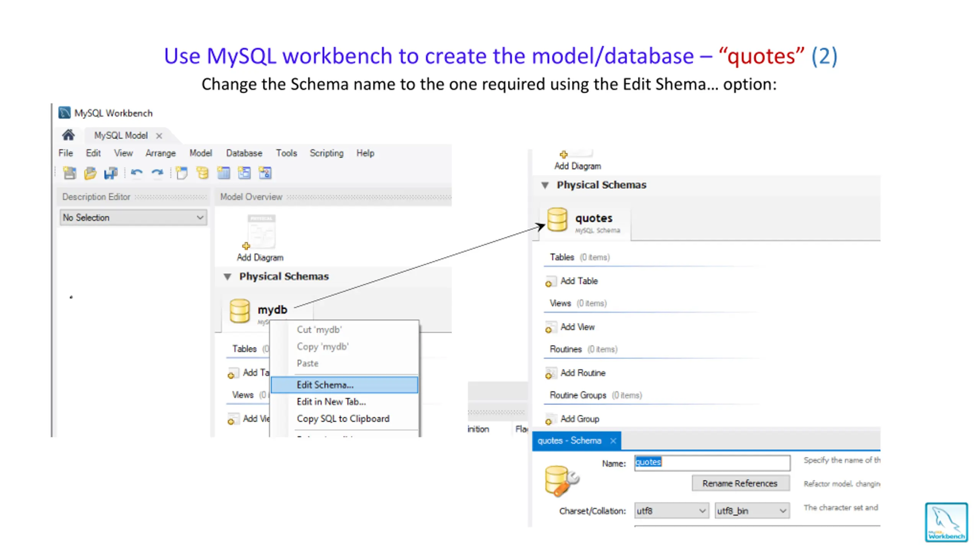
Task: Click the undo arrow icon
Action: point(136,173)
